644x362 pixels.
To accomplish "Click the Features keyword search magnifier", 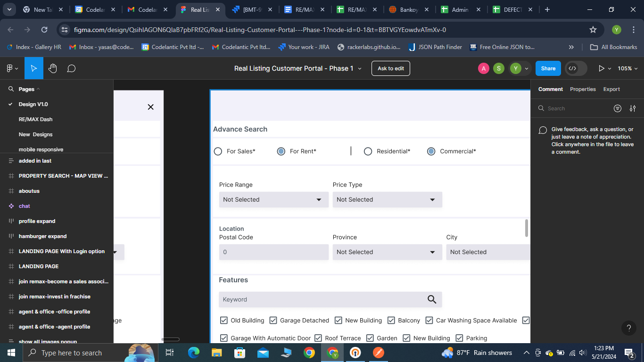I will click(x=432, y=299).
